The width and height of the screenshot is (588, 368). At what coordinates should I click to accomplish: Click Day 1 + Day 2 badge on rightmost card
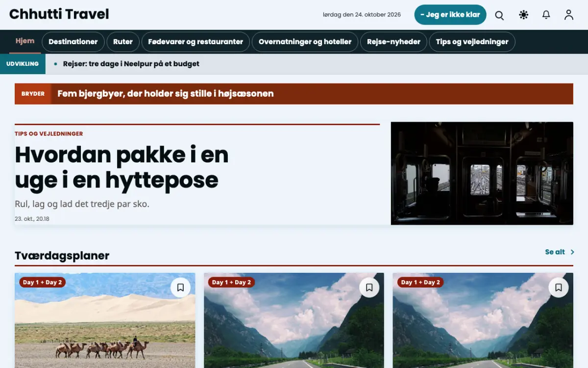tap(420, 282)
